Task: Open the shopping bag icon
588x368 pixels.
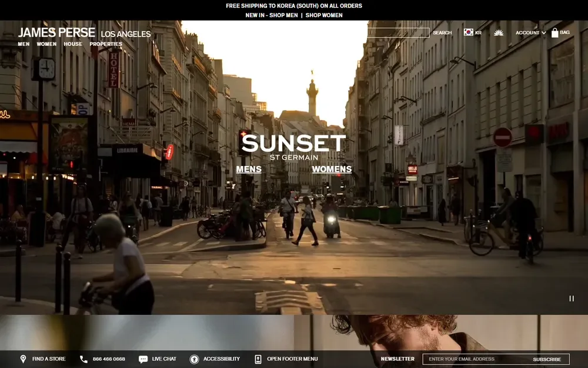Action: [x=554, y=32]
